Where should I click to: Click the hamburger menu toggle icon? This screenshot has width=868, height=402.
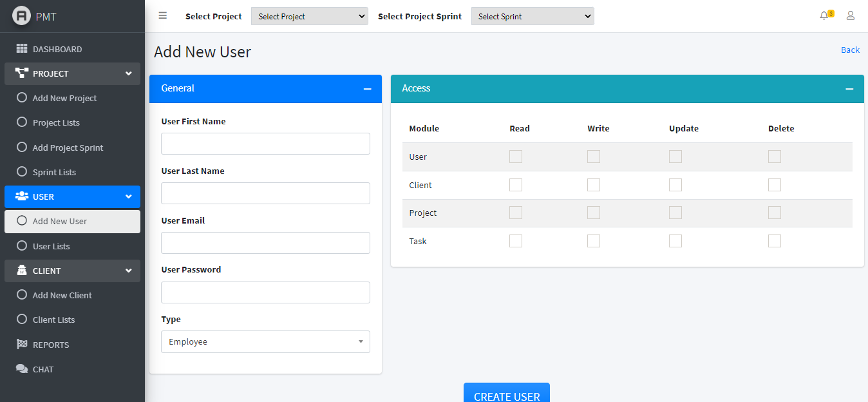click(x=163, y=16)
